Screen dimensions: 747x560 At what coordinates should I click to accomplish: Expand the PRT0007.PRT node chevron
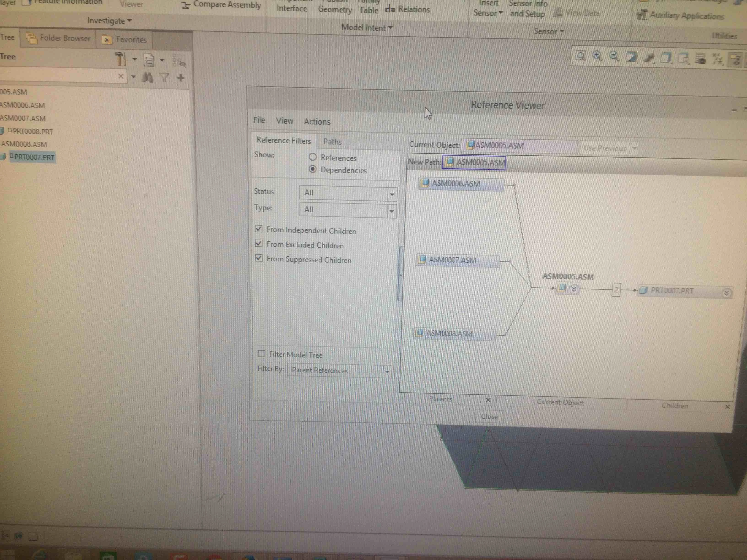726,293
